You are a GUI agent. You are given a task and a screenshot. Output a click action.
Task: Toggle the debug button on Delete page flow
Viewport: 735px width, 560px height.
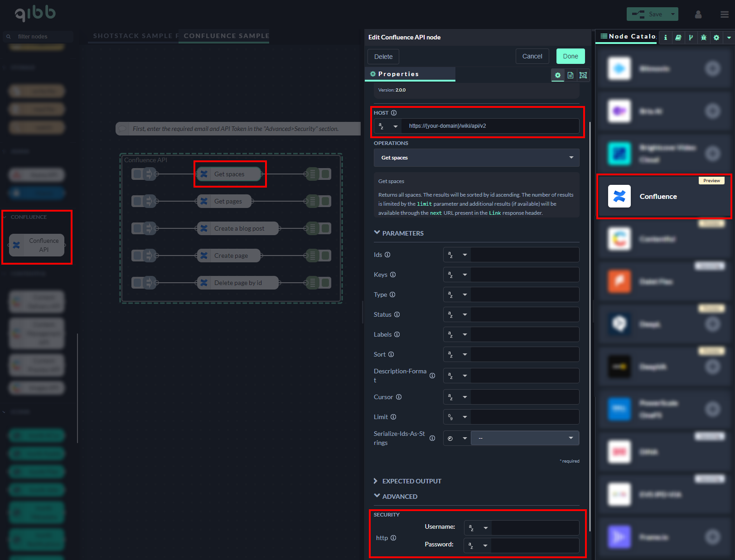click(325, 283)
